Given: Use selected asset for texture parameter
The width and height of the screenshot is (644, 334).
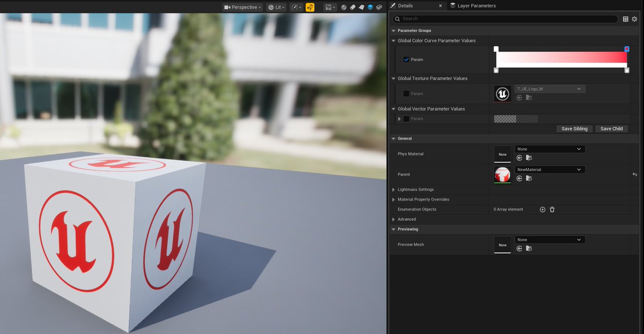Looking at the screenshot, I should pyautogui.click(x=519, y=98).
